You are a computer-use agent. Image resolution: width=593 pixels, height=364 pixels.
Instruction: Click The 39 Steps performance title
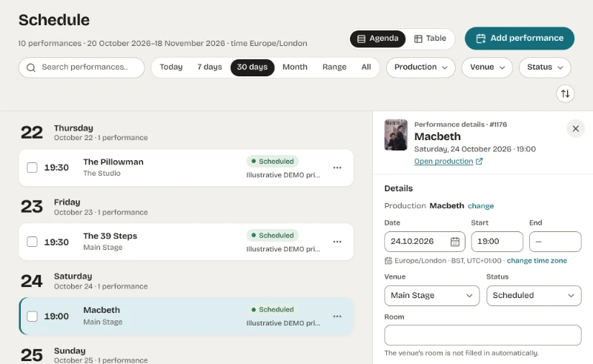coord(110,236)
